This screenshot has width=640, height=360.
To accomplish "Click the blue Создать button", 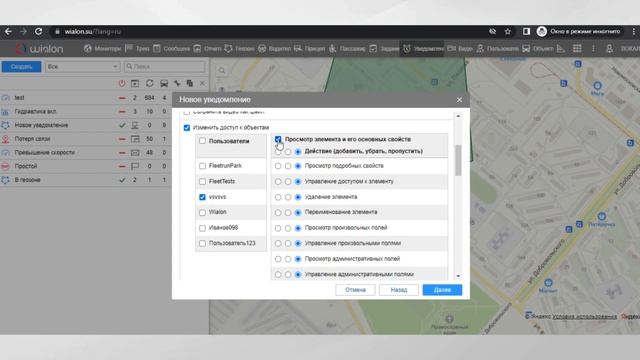I will coord(22,67).
